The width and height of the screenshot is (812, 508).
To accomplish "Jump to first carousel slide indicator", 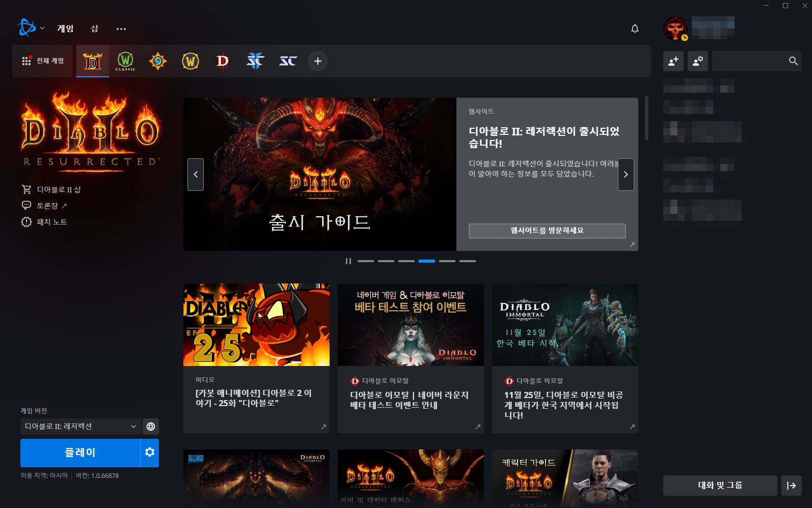I will [x=366, y=261].
